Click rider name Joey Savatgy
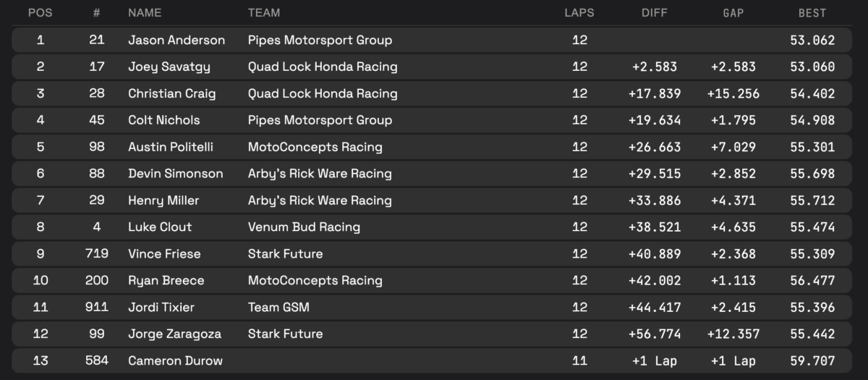Image resolution: width=868 pixels, height=380 pixels. pyautogui.click(x=169, y=67)
